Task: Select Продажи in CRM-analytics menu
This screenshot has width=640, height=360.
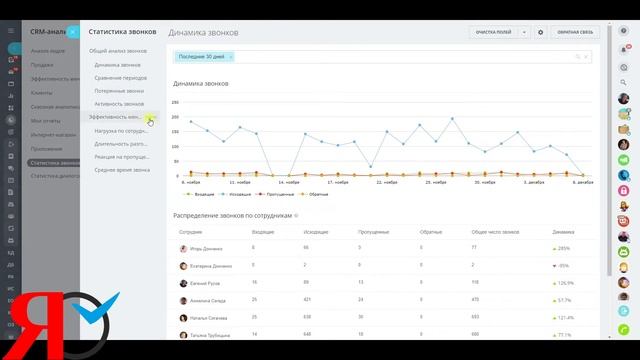Action: click(42, 65)
